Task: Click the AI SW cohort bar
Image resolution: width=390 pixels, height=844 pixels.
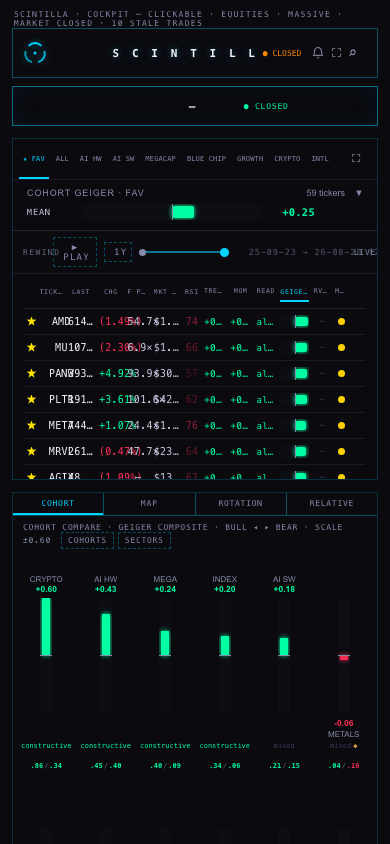Action: pos(284,646)
